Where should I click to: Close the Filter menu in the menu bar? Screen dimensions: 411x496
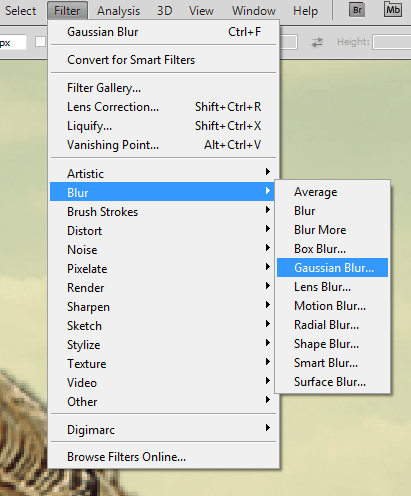pyautogui.click(x=67, y=11)
